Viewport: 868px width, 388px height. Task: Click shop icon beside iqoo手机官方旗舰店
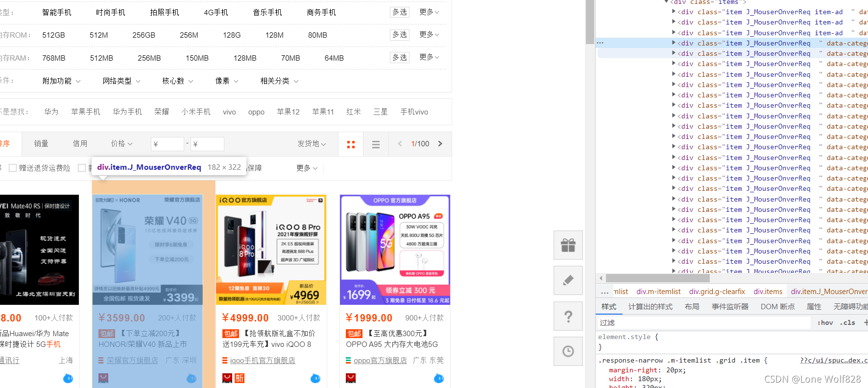click(225, 361)
